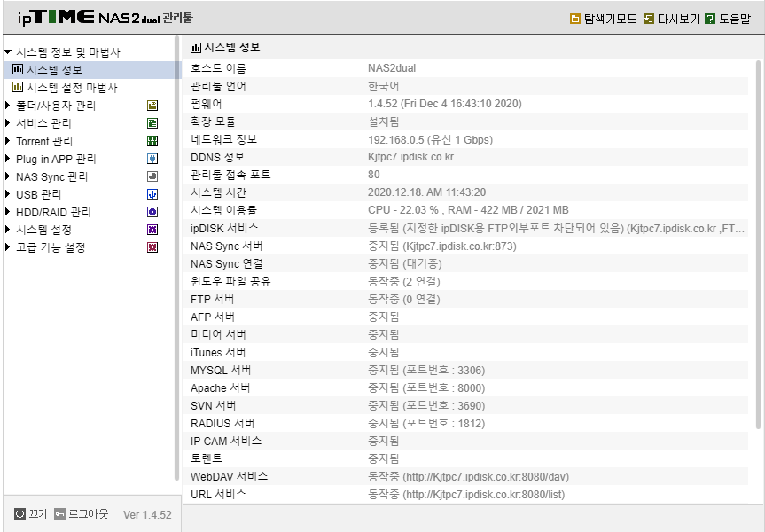Click the FTP 서버 status 동작중 (0 연결)
The height and width of the screenshot is (532, 765).
tap(404, 299)
